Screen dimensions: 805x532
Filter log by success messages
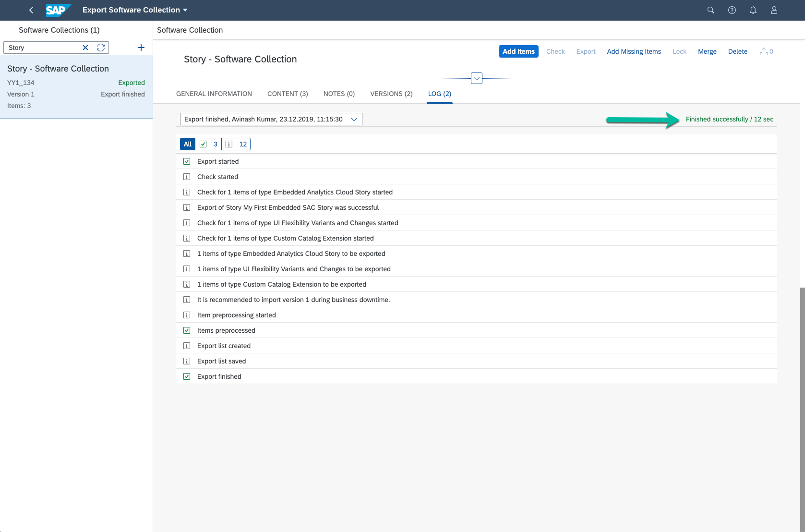tap(209, 144)
